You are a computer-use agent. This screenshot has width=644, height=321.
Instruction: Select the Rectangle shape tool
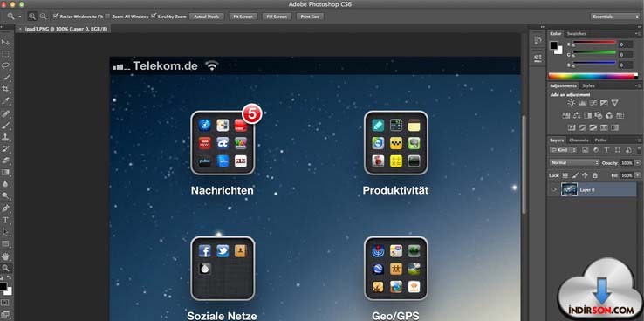click(x=5, y=244)
